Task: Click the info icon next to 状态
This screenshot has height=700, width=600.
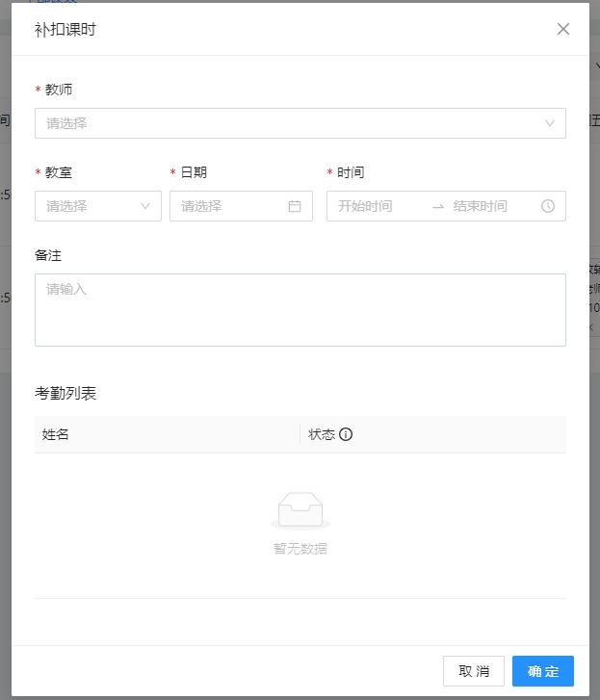Action: pos(346,434)
